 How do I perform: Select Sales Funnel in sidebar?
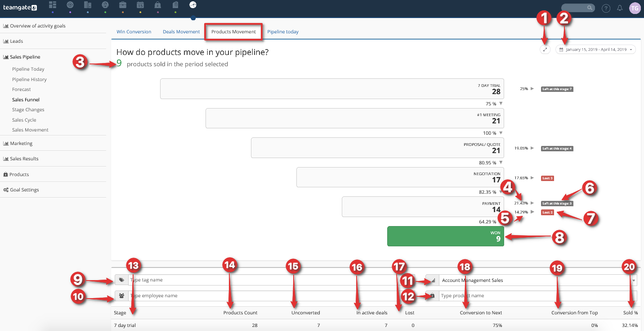(x=26, y=100)
